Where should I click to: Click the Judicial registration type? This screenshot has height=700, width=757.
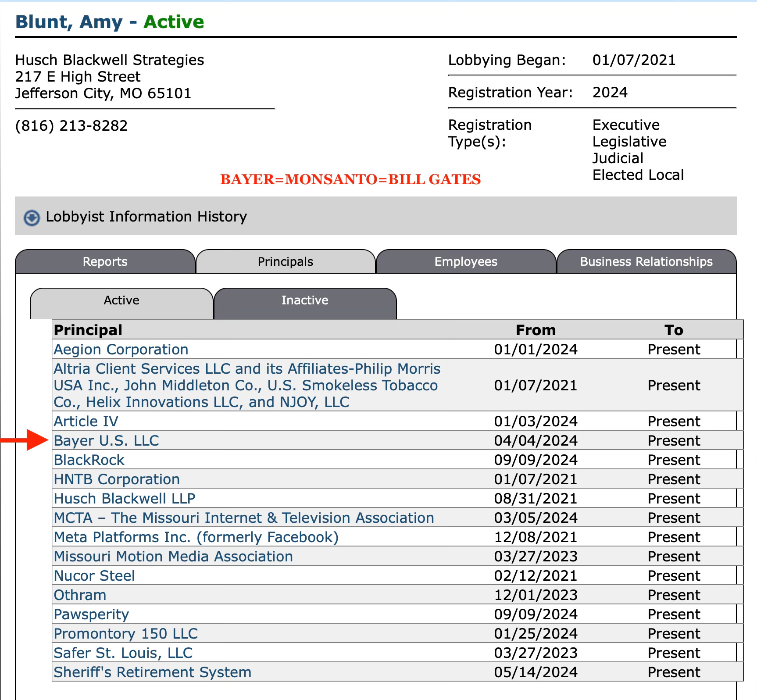point(618,158)
